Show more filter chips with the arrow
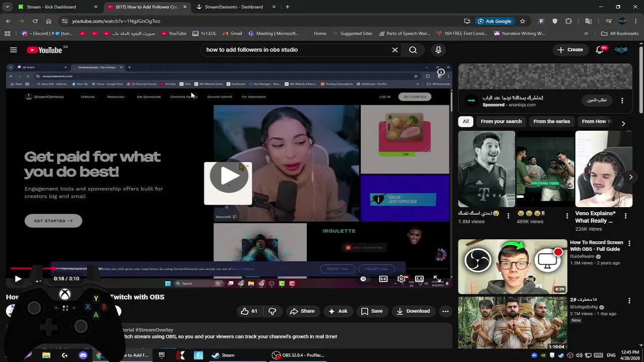This screenshot has width=644, height=362. 623,123
